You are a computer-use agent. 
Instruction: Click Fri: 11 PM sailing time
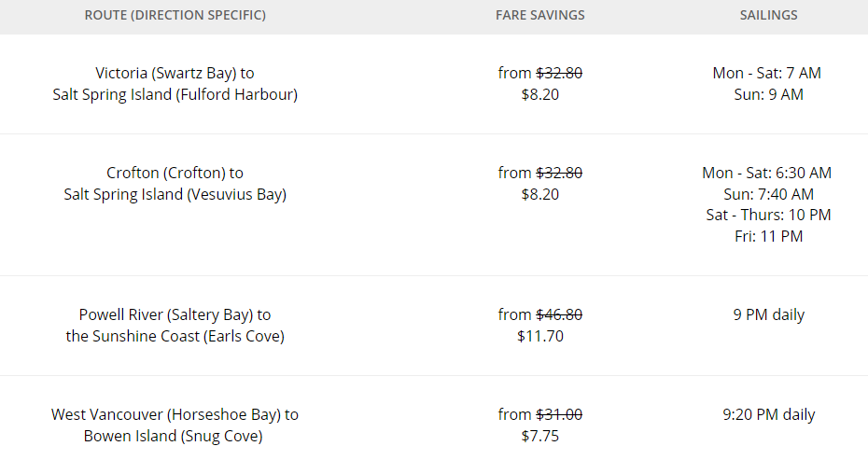click(x=768, y=236)
